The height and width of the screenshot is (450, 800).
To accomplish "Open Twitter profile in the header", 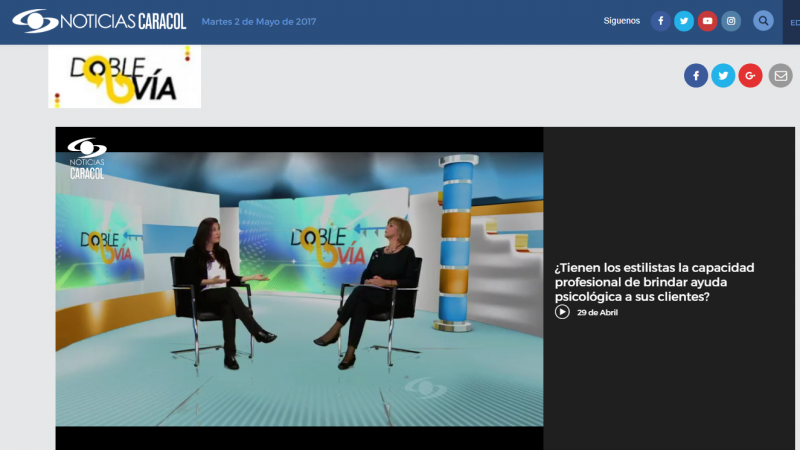I will pyautogui.click(x=684, y=21).
